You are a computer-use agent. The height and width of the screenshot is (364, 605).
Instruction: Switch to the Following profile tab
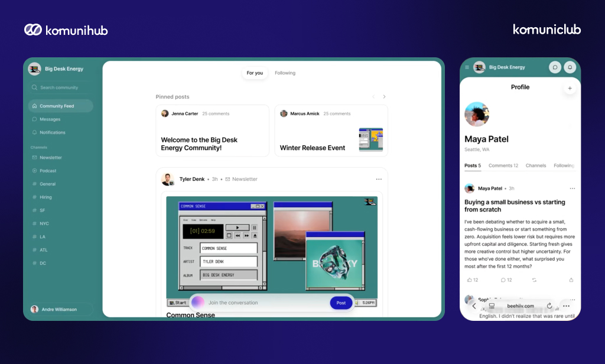point(564,165)
